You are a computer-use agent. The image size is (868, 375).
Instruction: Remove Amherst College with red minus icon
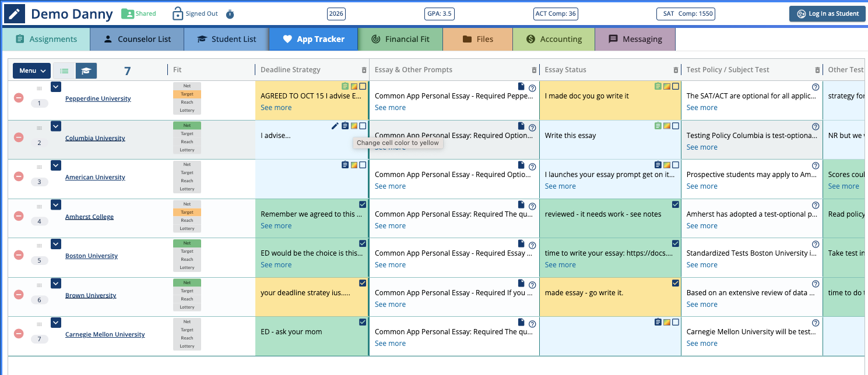[19, 216]
